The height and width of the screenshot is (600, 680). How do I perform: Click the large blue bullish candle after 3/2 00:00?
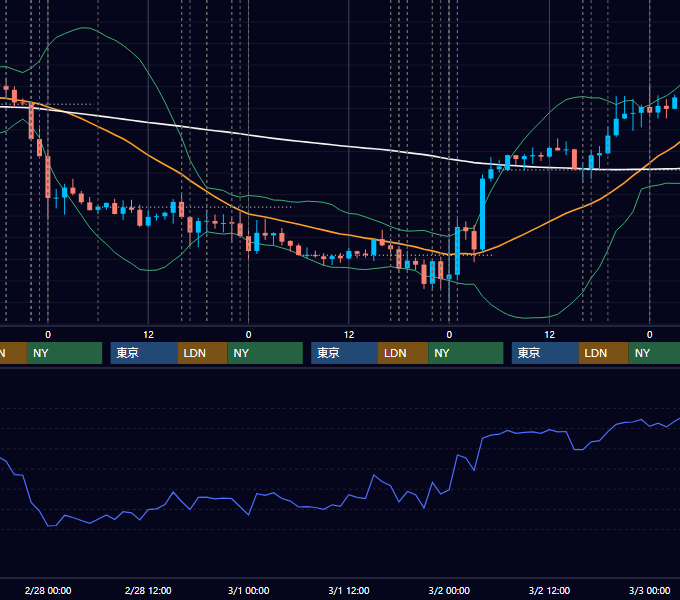[482, 213]
